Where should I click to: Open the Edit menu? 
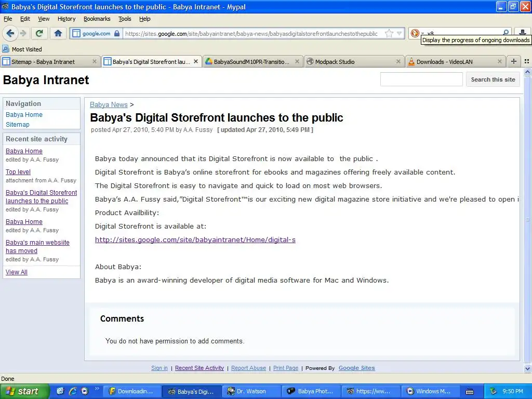[x=25, y=19]
